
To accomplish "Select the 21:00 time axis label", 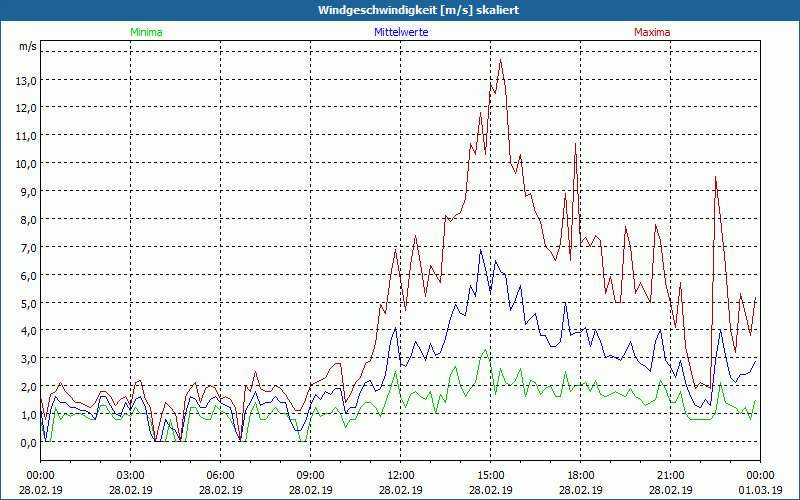I will (670, 475).
